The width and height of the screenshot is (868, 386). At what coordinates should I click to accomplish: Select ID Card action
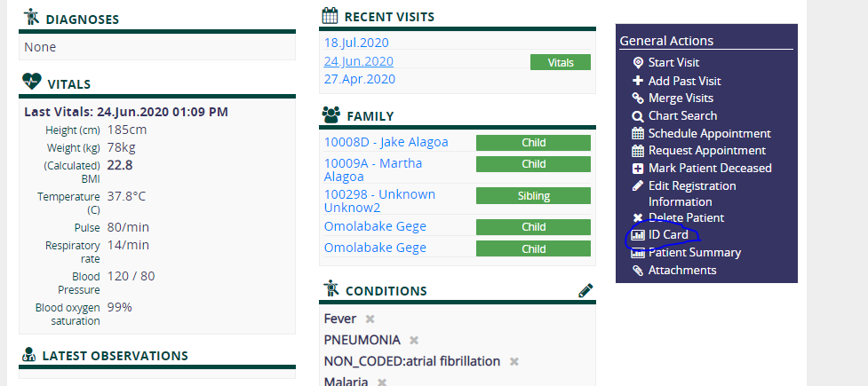click(x=668, y=235)
